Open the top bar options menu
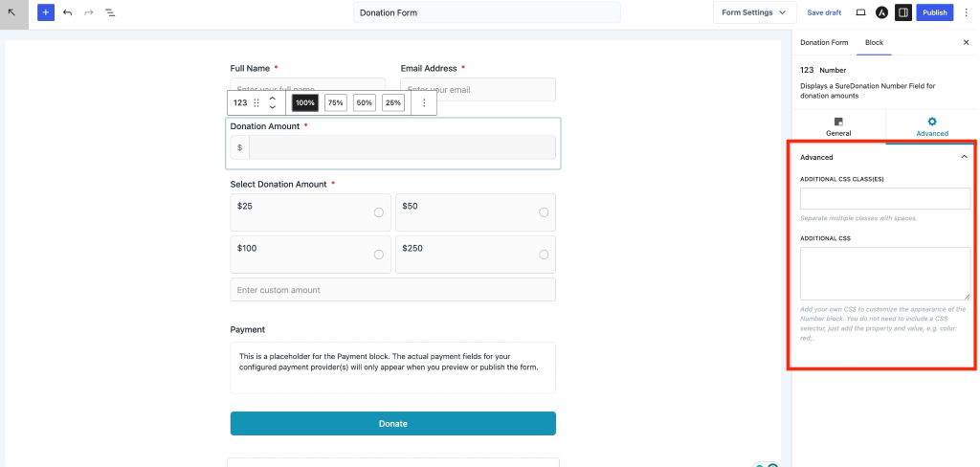Image resolution: width=980 pixels, height=467 pixels. click(967, 12)
